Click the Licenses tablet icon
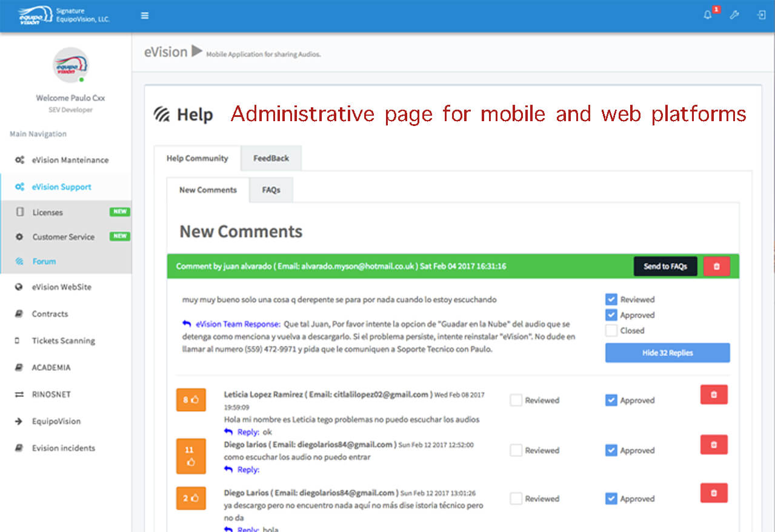 (x=20, y=212)
